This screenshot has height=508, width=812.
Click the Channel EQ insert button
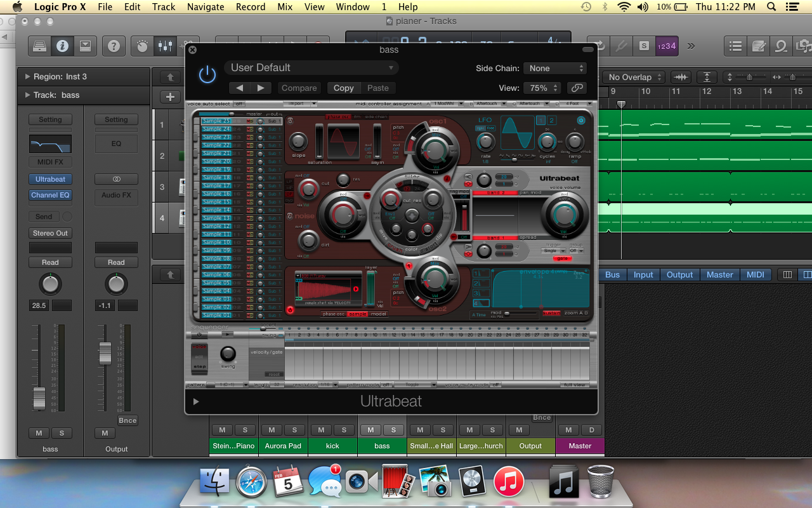50,195
